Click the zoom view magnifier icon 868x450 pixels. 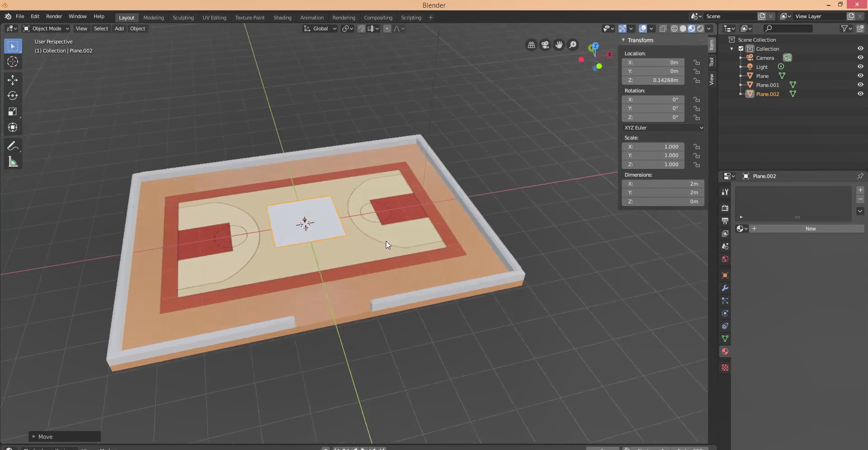573,45
